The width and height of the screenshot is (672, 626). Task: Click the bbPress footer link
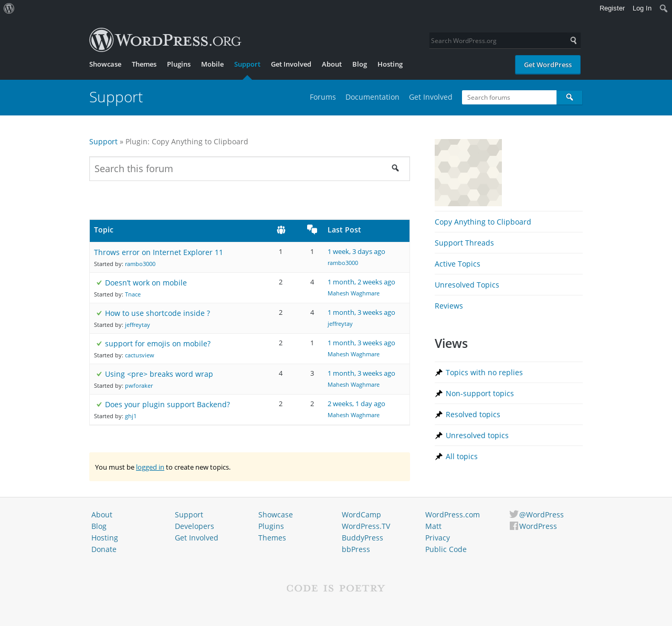click(356, 549)
